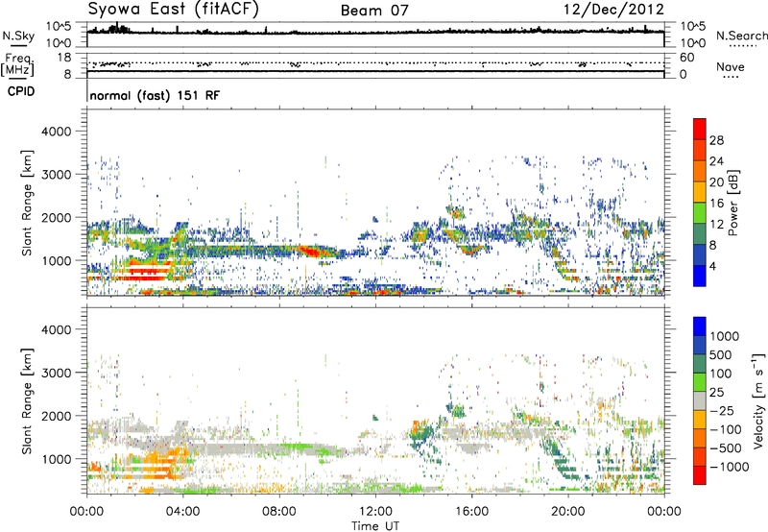This screenshot has height=532, width=768.
Task: Pick the teal 8–12 dB power swatch
Action: tap(700, 234)
